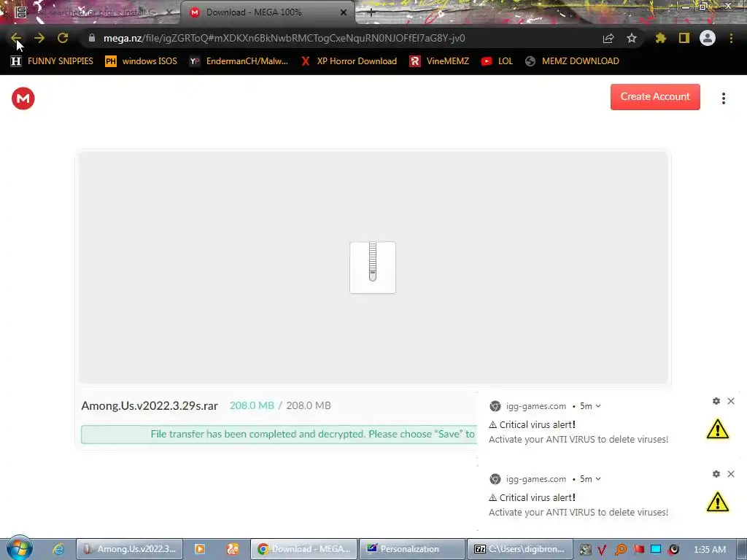Click the red flag tray icon

pyautogui.click(x=638, y=550)
